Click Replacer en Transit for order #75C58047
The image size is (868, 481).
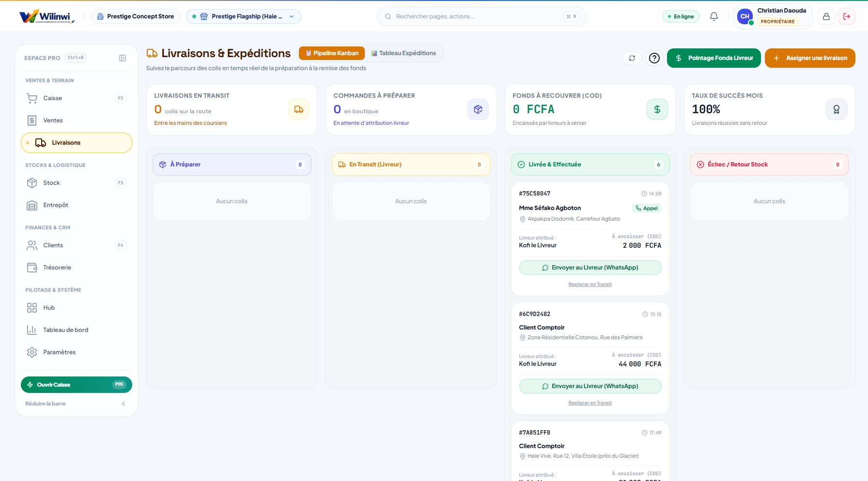pyautogui.click(x=590, y=285)
